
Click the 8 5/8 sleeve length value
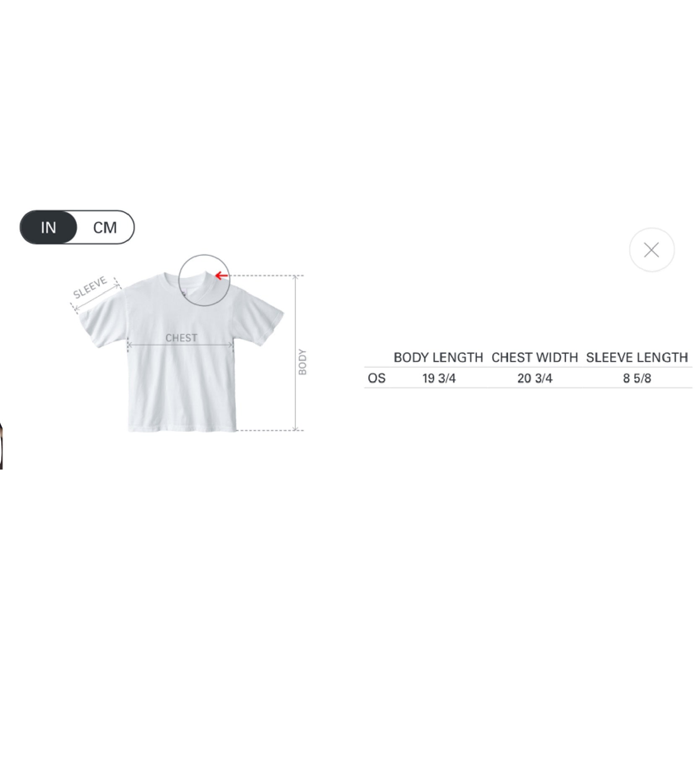coord(637,378)
